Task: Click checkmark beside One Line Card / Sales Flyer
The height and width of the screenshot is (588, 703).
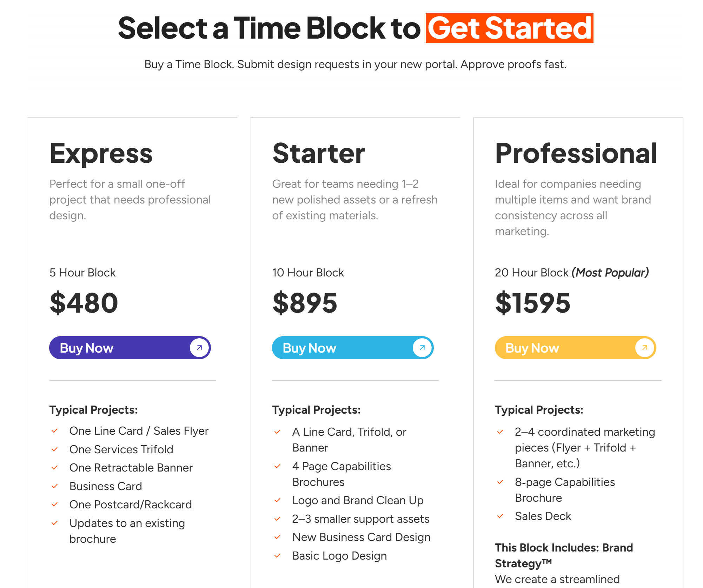Action: [x=55, y=431]
